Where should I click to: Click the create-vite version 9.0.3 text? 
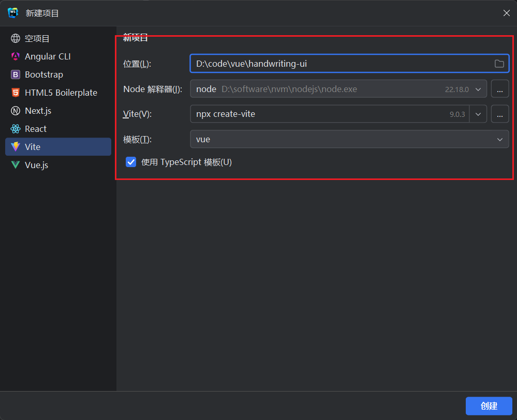(x=457, y=114)
